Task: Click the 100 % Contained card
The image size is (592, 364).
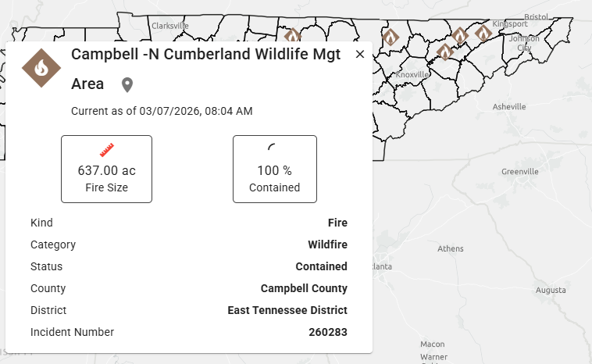Action: (x=274, y=169)
